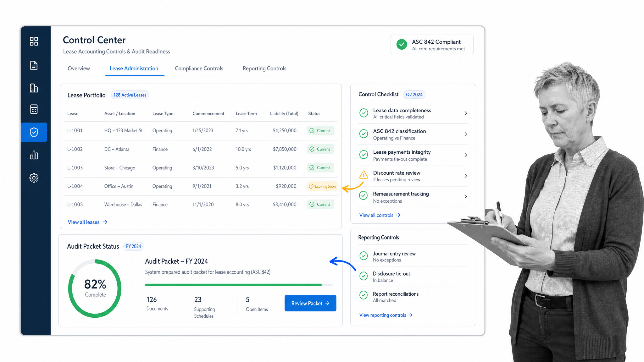Open the documents icon in sidebar

click(x=34, y=65)
